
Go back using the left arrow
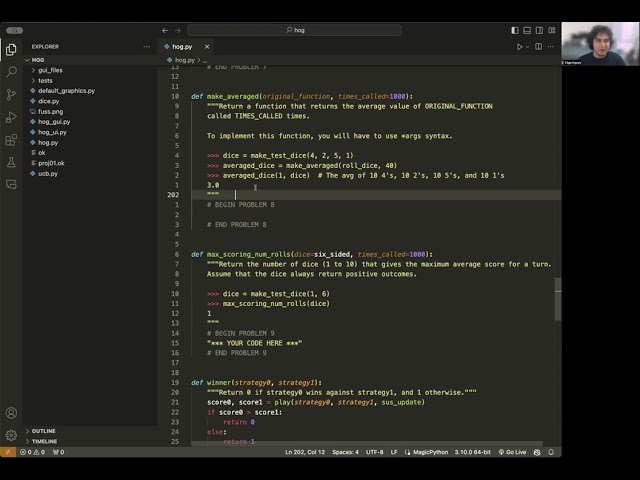pos(165,30)
